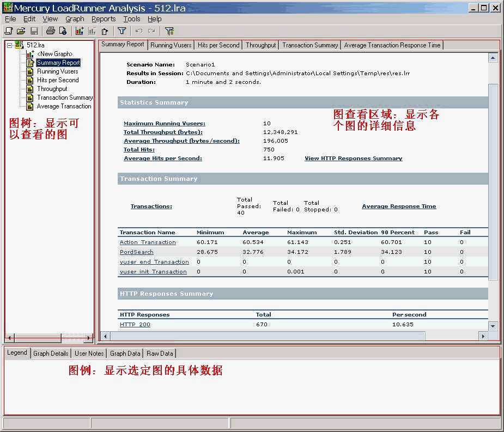
Task: Click the Print toolbar icon
Action: point(50,31)
